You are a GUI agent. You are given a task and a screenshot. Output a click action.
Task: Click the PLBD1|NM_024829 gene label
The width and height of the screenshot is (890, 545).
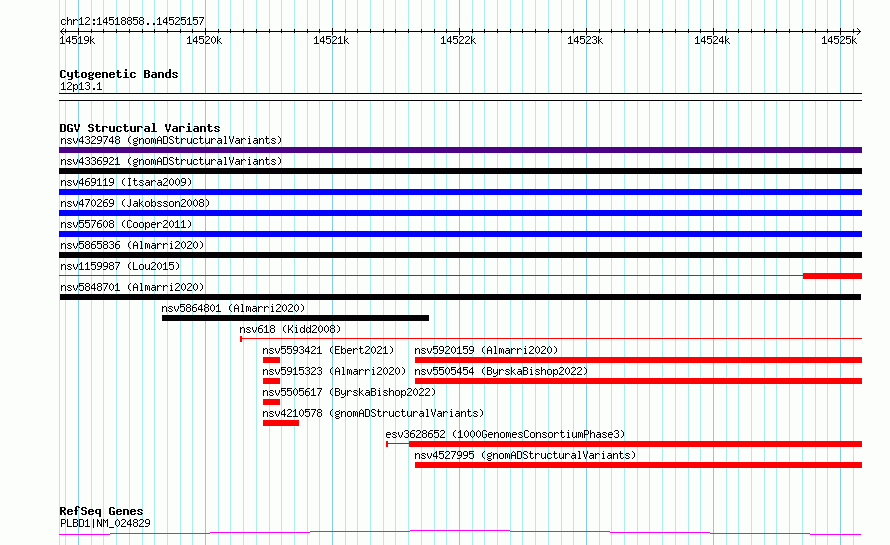(x=105, y=523)
